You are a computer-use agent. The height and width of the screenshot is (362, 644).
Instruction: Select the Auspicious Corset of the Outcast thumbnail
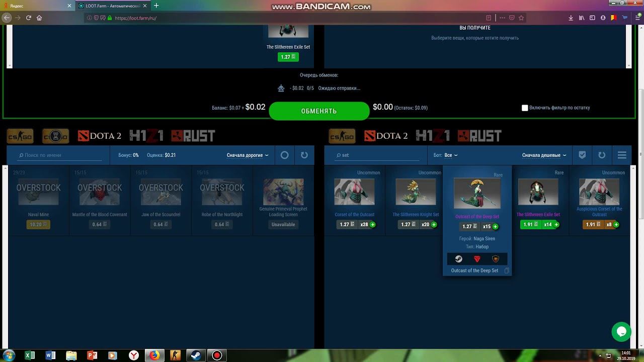coord(599,192)
